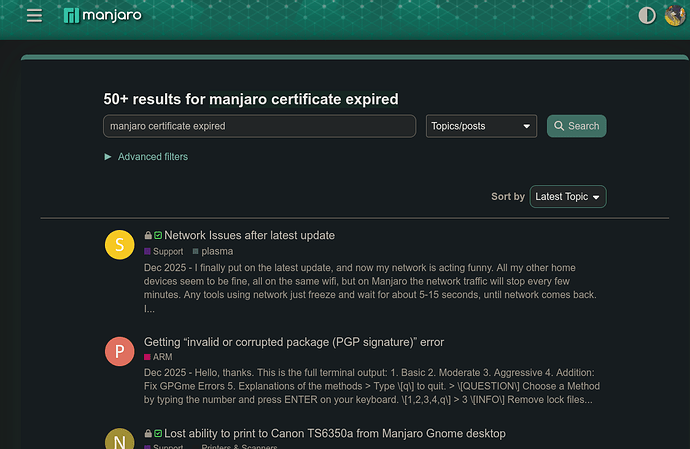Open the user profile avatar menu

pos(675,16)
